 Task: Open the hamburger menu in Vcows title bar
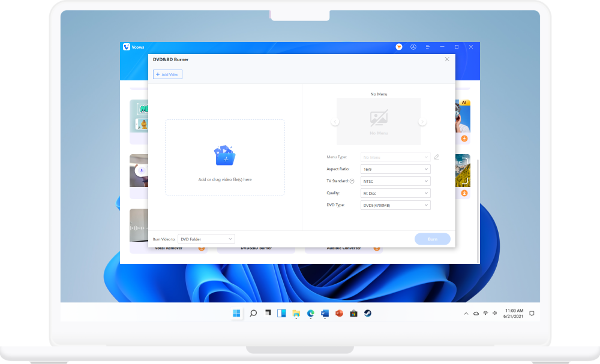(x=427, y=47)
